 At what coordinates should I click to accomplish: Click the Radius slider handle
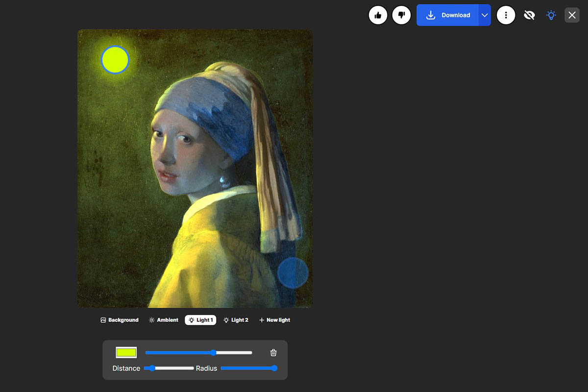click(274, 368)
